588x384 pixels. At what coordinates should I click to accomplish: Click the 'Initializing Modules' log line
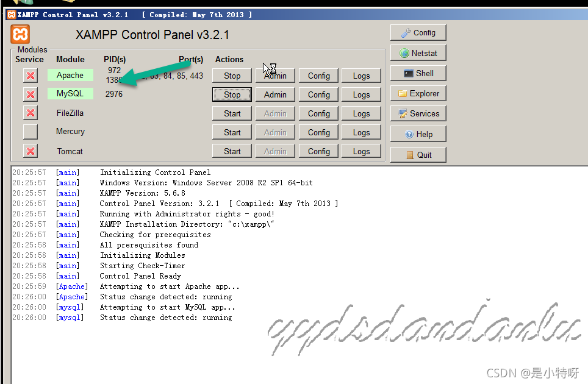coord(142,255)
